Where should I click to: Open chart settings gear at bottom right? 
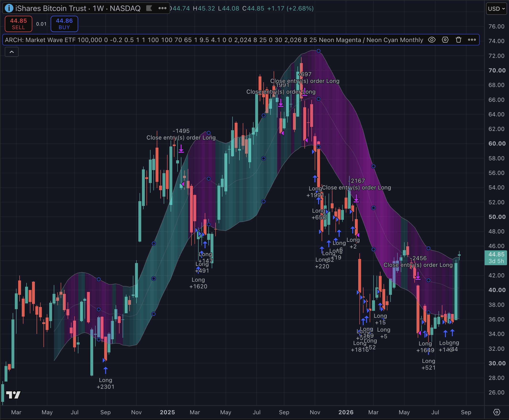pyautogui.click(x=496, y=412)
